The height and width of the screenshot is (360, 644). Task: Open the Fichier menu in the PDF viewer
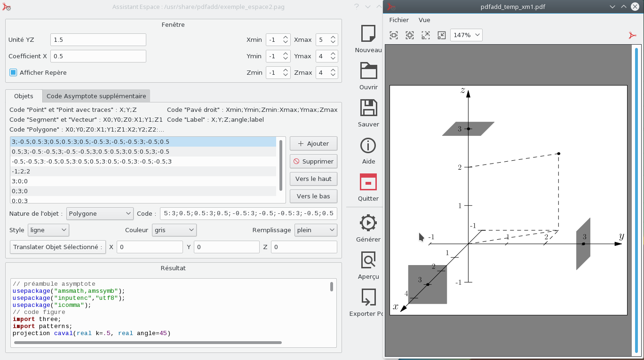tap(399, 20)
